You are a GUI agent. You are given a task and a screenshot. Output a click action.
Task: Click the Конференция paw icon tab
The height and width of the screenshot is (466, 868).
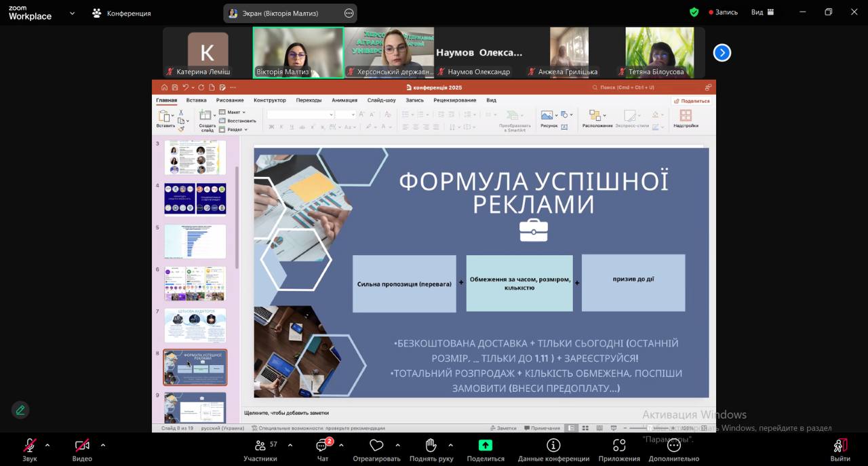click(97, 13)
